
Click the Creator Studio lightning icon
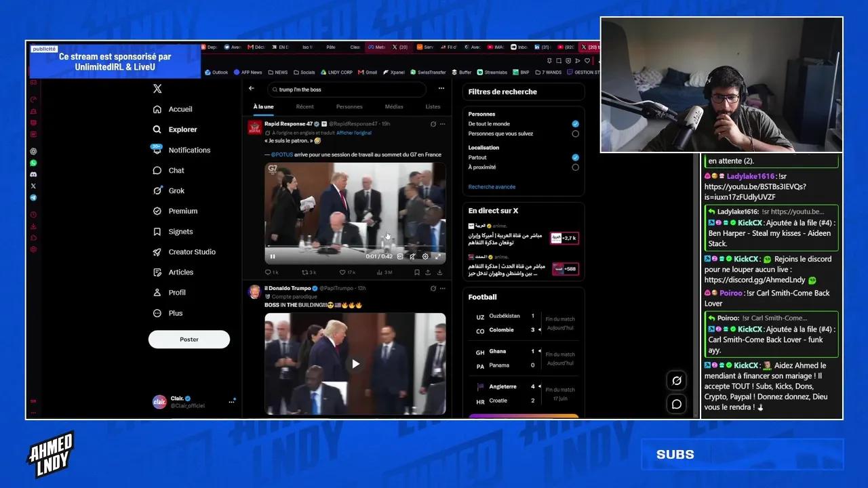tap(157, 251)
